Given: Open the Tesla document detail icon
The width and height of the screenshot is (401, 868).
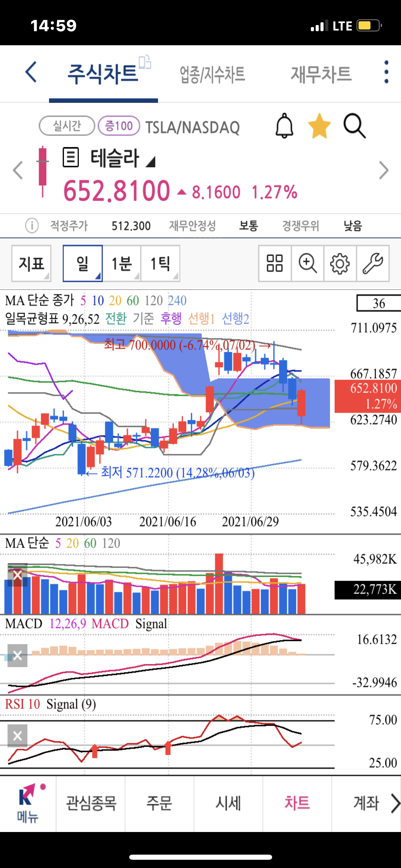Looking at the screenshot, I should point(71,157).
